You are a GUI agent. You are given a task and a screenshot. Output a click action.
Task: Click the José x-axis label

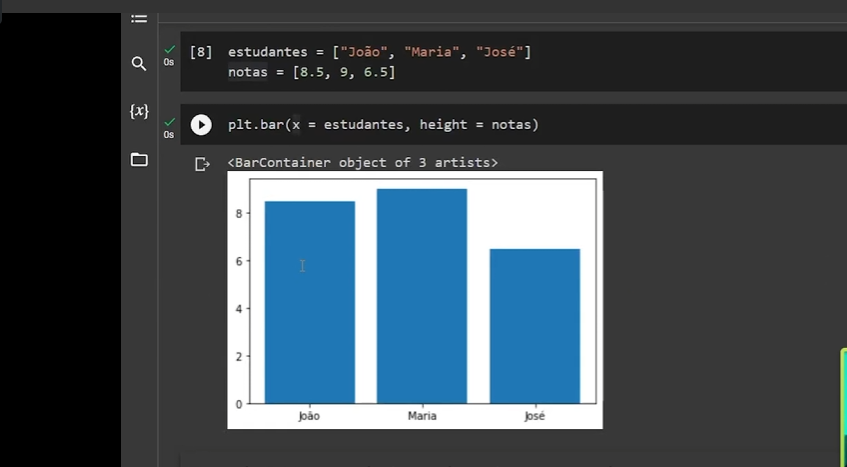click(535, 416)
